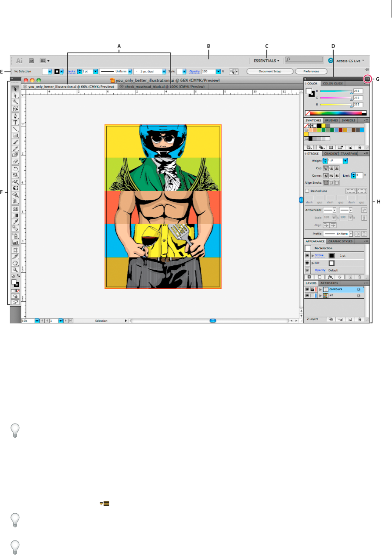Clear appearance in Appearance panel
392x555 pixels.
[340, 277]
